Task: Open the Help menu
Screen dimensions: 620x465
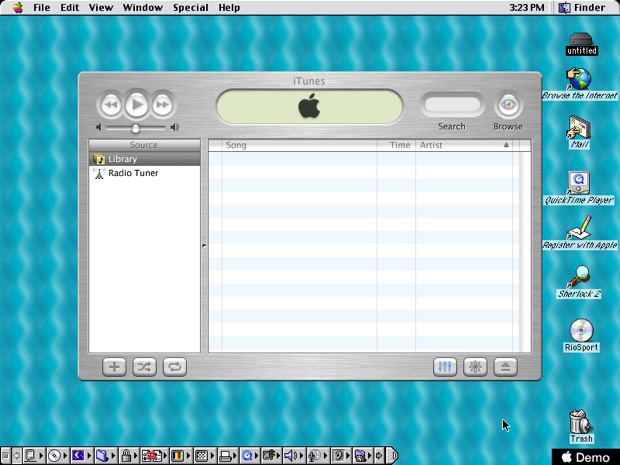Action: tap(229, 8)
